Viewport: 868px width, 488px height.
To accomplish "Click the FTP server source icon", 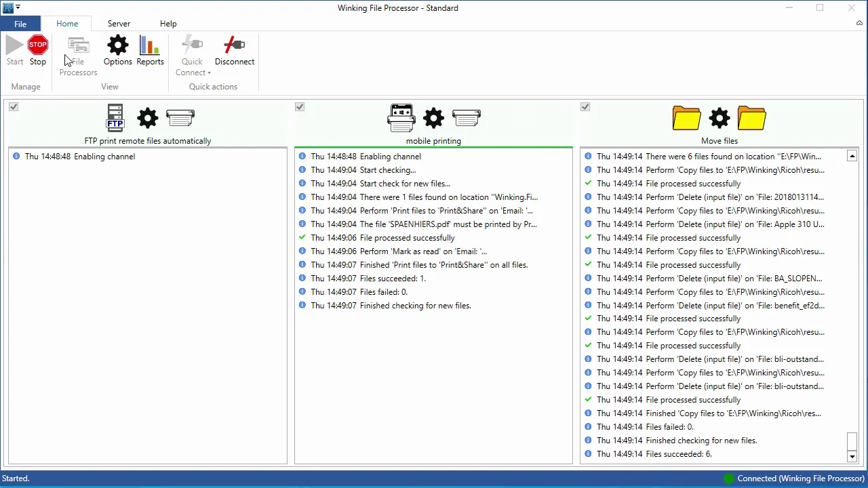I will coord(115,117).
